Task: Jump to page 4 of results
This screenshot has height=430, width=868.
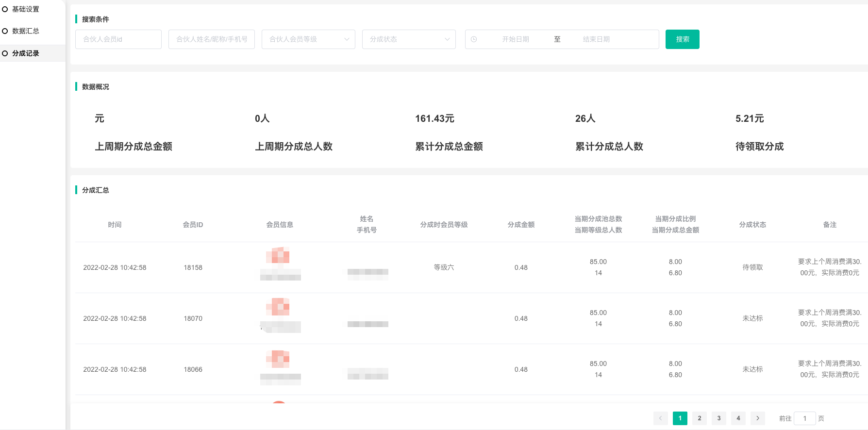Action: [738, 418]
